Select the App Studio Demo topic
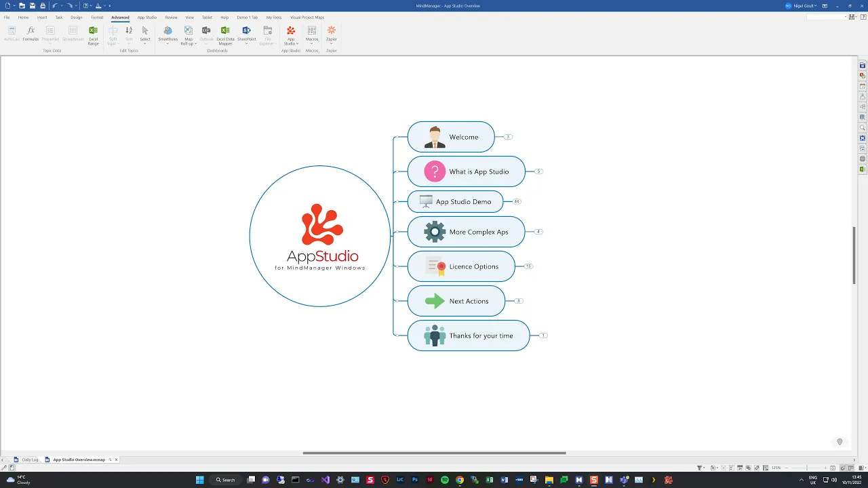This screenshot has width=868, height=488. click(x=455, y=201)
